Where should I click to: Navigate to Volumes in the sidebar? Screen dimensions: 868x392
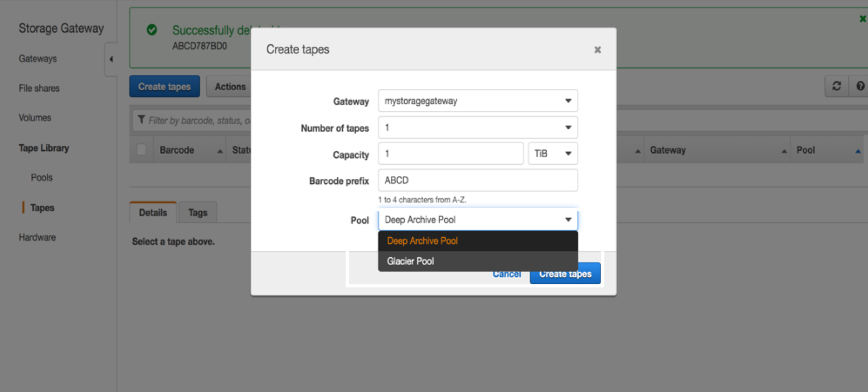(x=35, y=117)
